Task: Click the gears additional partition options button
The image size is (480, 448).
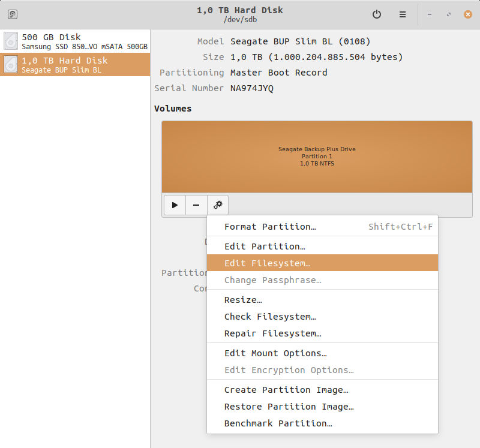Action: pos(218,205)
